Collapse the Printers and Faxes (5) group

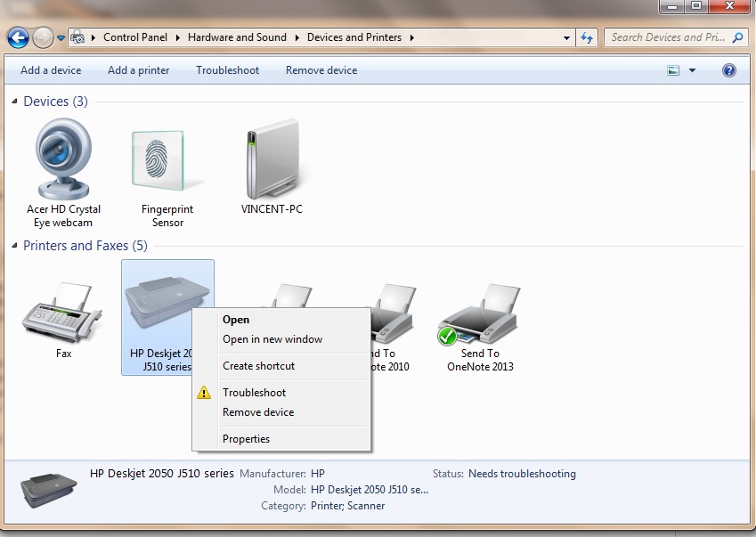click(x=14, y=246)
